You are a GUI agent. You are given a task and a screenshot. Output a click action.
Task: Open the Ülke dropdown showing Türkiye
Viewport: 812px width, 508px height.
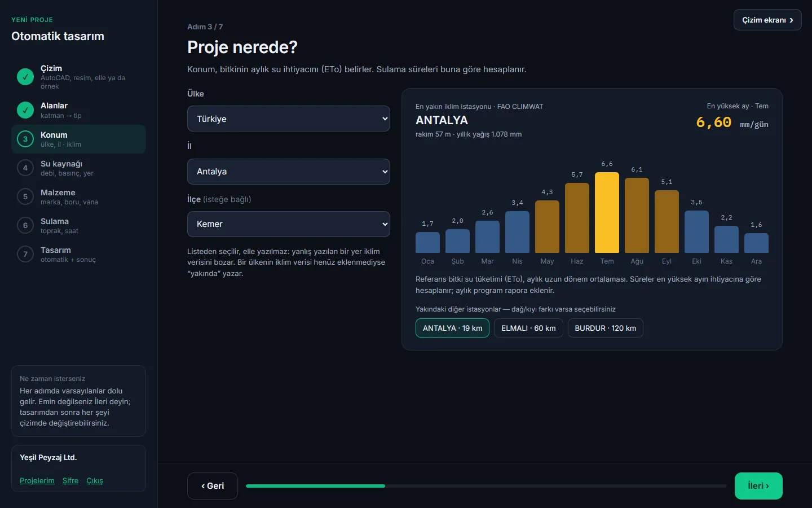pyautogui.click(x=289, y=119)
